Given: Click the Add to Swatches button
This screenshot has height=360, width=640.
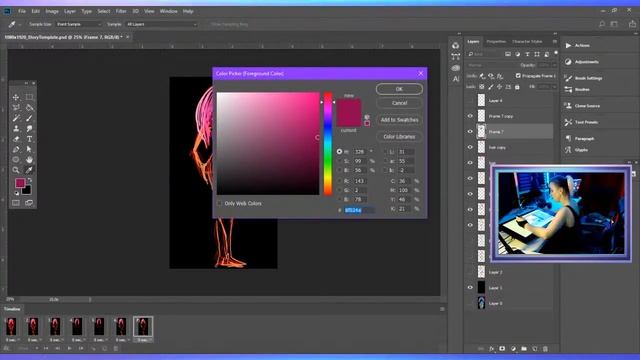Looking at the screenshot, I should (x=399, y=120).
